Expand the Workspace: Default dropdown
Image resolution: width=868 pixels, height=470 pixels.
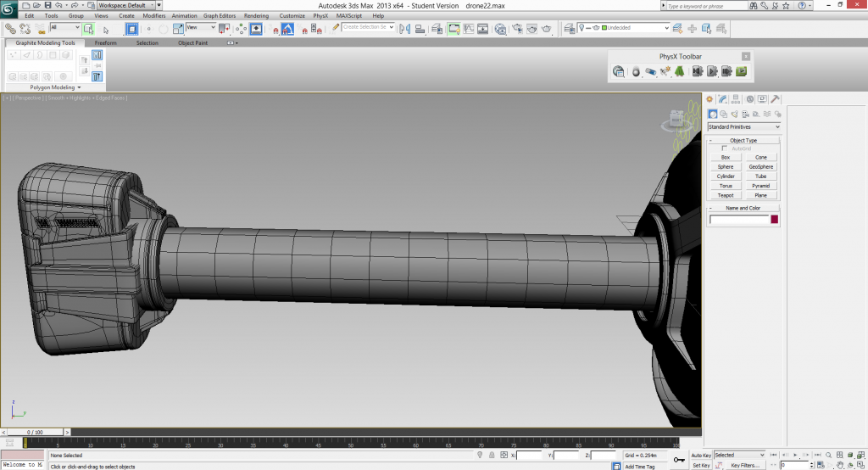tap(125, 5)
